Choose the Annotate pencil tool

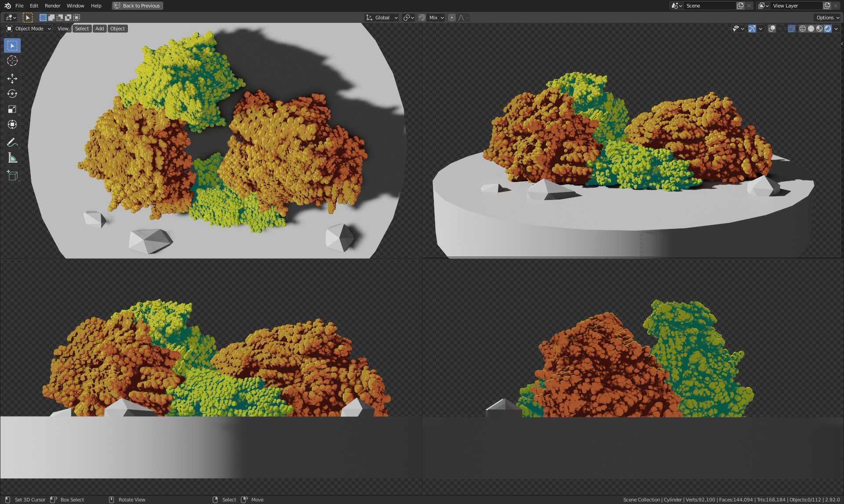(x=11, y=142)
